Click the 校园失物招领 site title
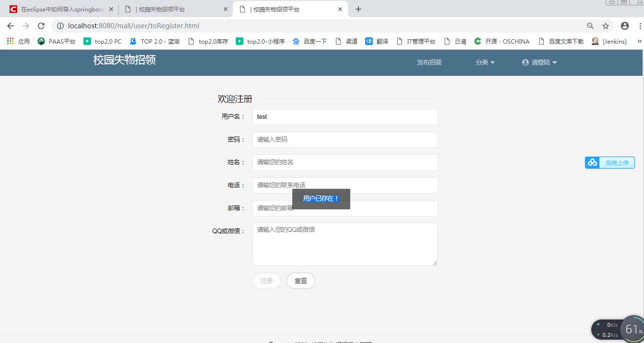The image size is (644, 343). [125, 60]
